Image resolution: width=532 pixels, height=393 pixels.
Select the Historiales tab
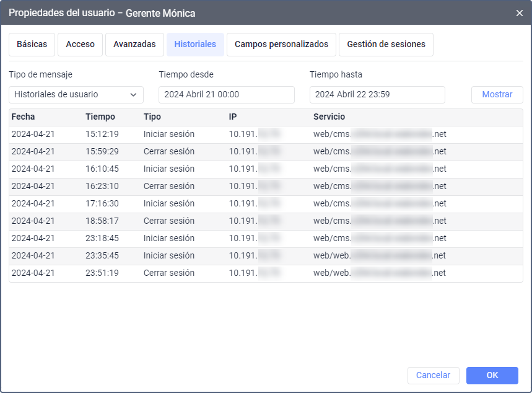[195, 45]
